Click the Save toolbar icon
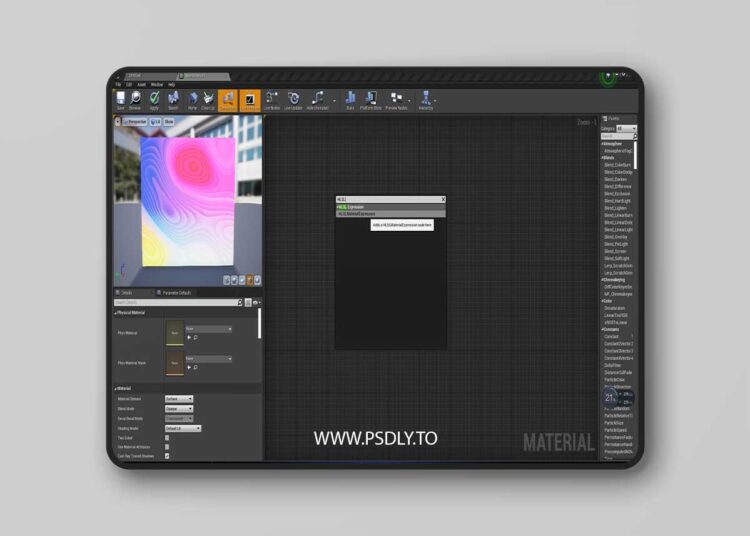Image resolution: width=750 pixels, height=536 pixels. pyautogui.click(x=121, y=99)
